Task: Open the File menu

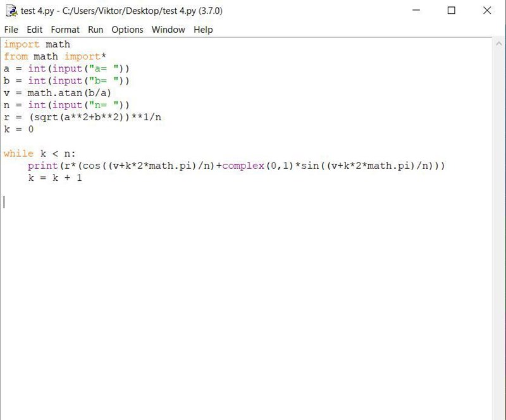Action: coord(11,30)
